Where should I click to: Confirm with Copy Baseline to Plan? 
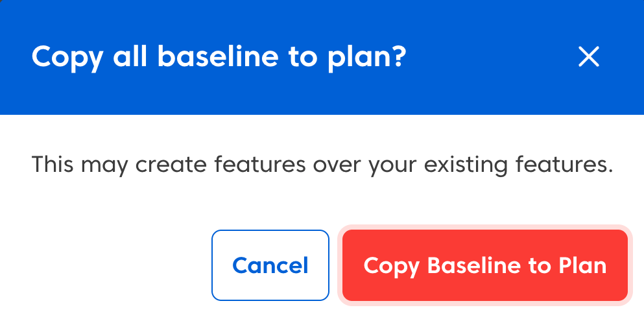tap(484, 265)
